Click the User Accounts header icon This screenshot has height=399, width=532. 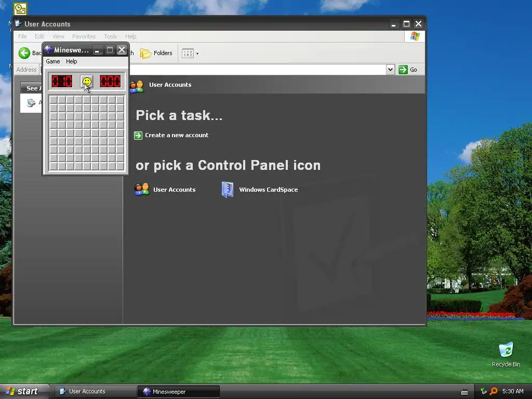(137, 86)
